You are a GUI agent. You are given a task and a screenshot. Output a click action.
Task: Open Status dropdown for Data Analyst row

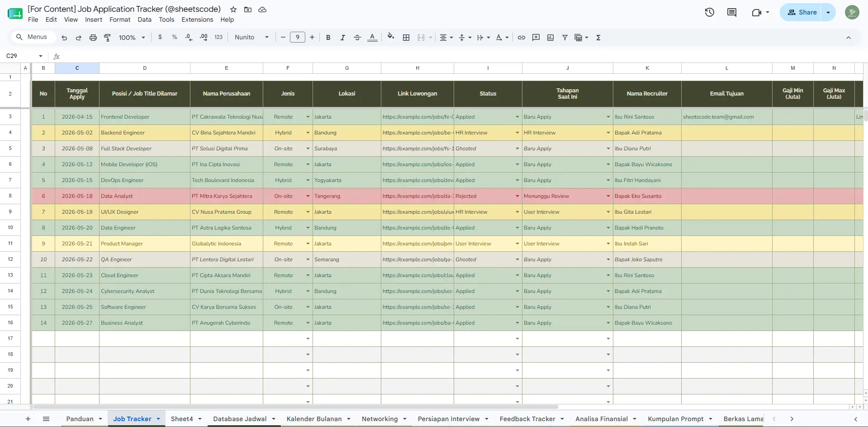tap(517, 196)
